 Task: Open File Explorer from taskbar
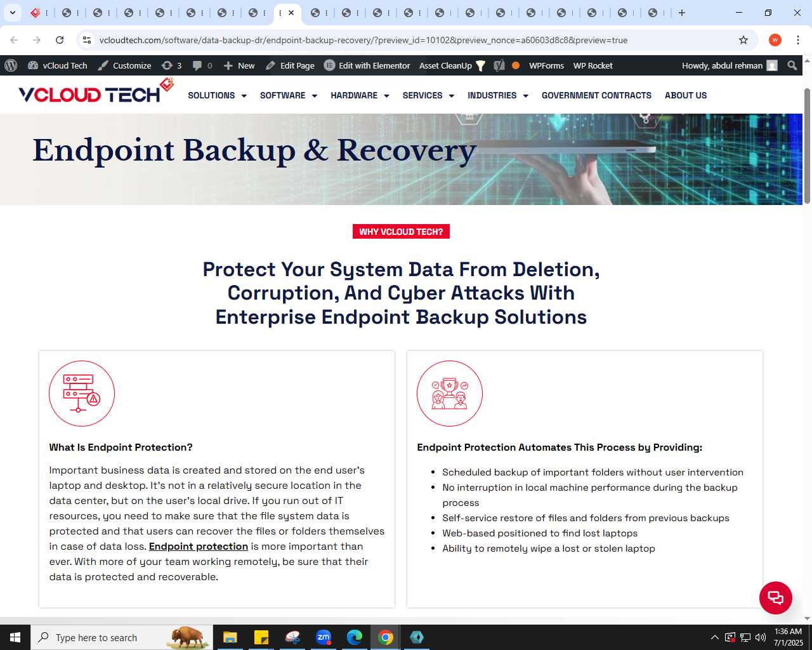[230, 637]
